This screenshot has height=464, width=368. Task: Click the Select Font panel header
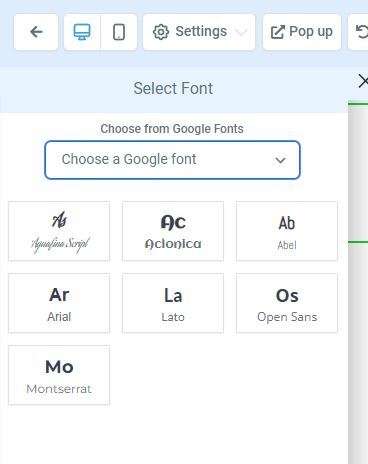pyautogui.click(x=173, y=89)
